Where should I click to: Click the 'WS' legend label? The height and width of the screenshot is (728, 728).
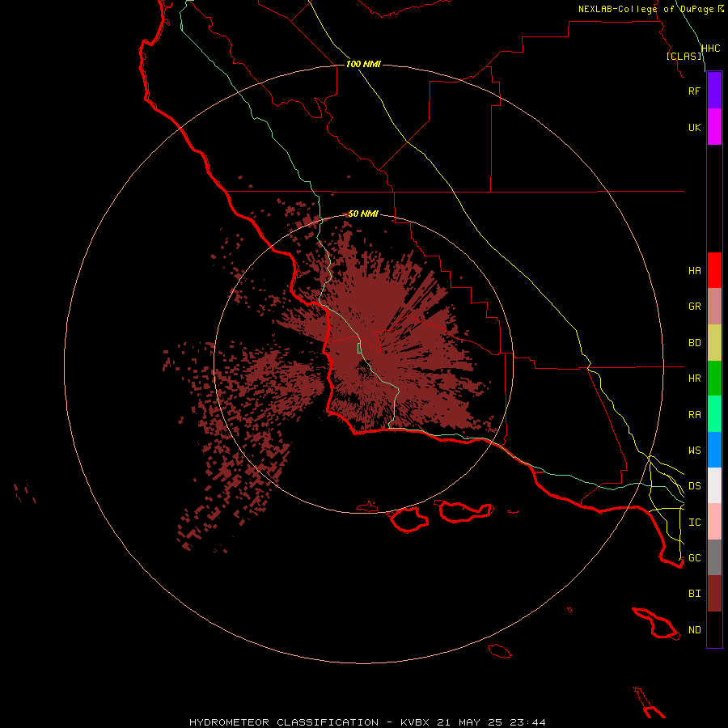click(x=694, y=451)
